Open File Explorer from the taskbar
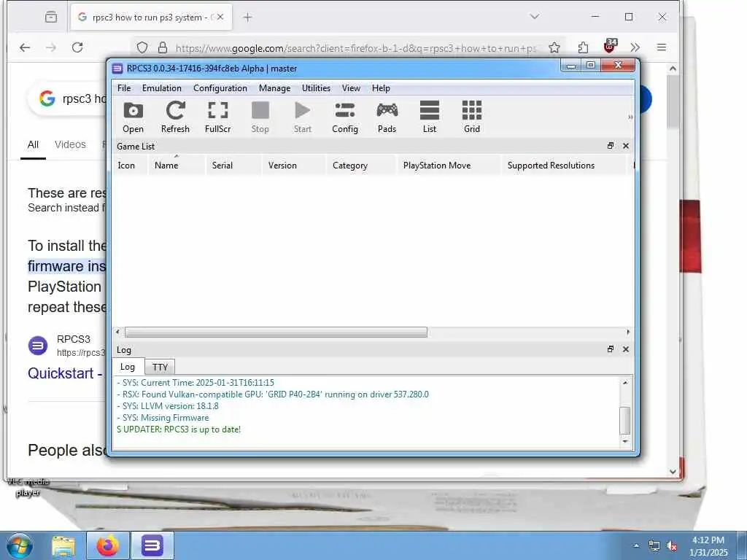The image size is (747, 560). (x=63, y=546)
